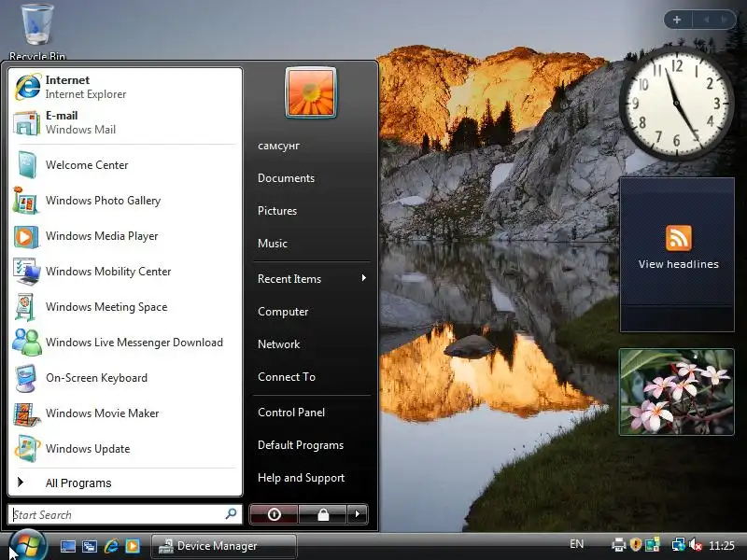747x560 pixels.
Task: Switch to Device Manager taskbar button
Action: point(223,546)
